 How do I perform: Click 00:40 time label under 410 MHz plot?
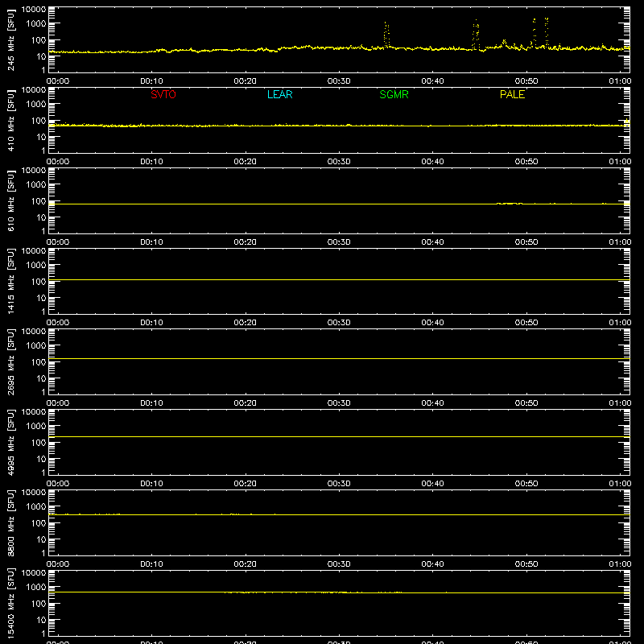point(432,162)
